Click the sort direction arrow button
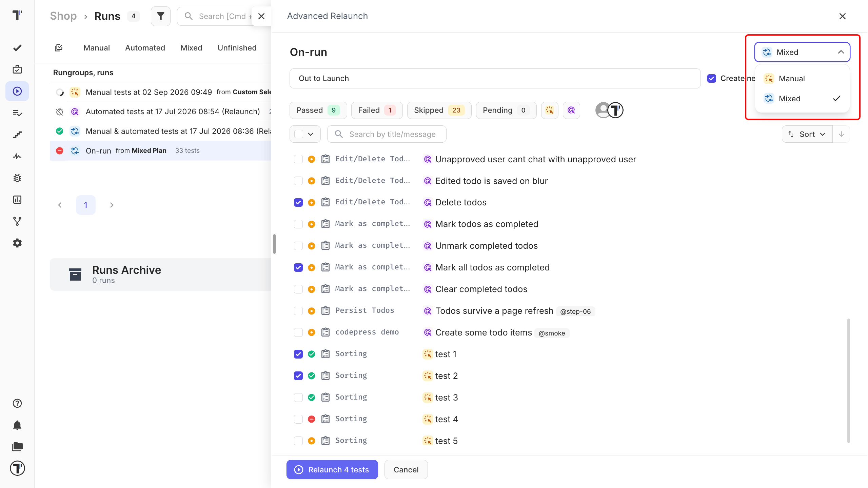 click(841, 134)
